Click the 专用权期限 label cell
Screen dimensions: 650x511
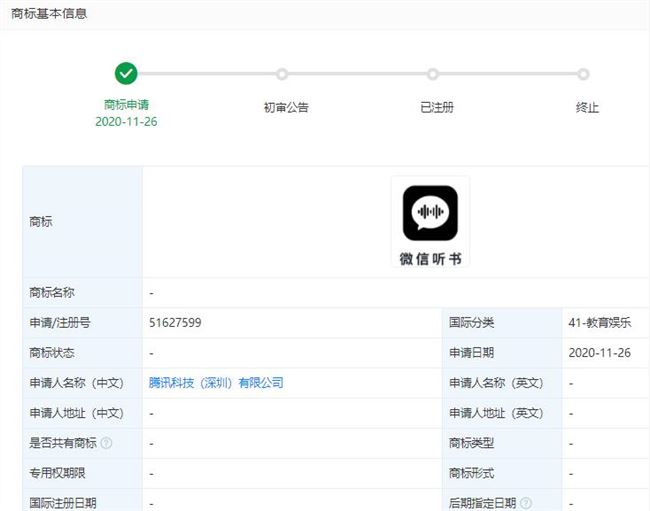point(82,473)
